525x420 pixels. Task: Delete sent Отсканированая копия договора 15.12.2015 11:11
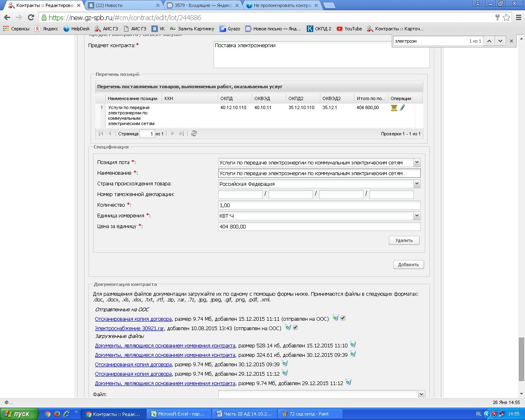pos(336,317)
